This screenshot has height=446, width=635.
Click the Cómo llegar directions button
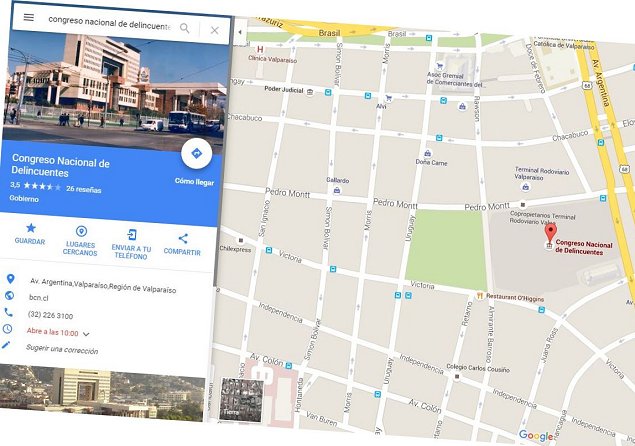click(196, 154)
